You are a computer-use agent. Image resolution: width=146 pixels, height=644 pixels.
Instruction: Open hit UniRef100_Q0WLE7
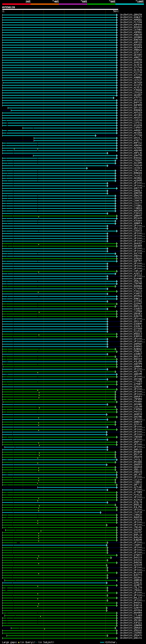tap(131, 17)
